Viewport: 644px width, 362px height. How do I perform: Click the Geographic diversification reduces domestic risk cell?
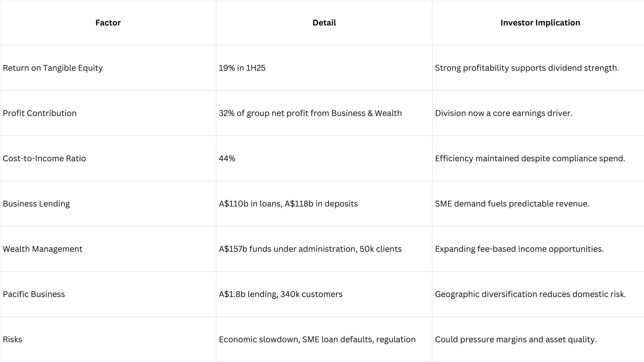[530, 294]
